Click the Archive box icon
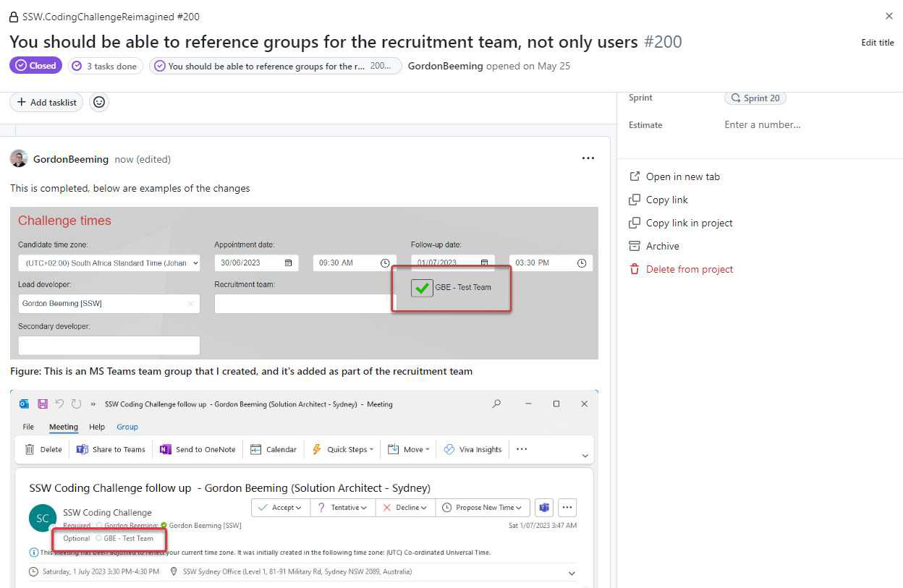 (x=635, y=246)
